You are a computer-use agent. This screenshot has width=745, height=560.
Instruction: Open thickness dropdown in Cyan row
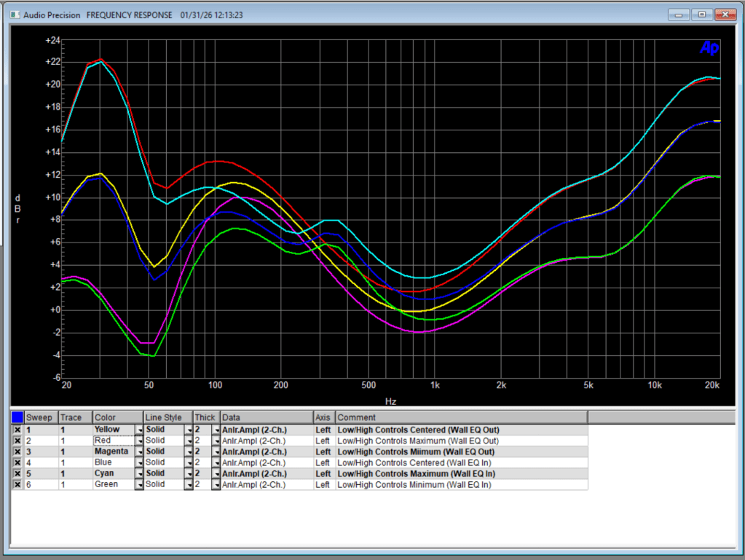(216, 473)
